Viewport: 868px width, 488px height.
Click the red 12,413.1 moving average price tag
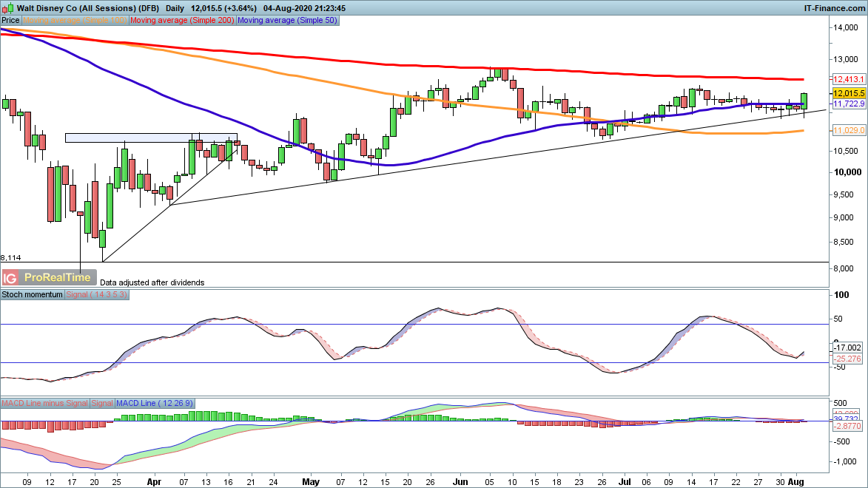click(847, 79)
